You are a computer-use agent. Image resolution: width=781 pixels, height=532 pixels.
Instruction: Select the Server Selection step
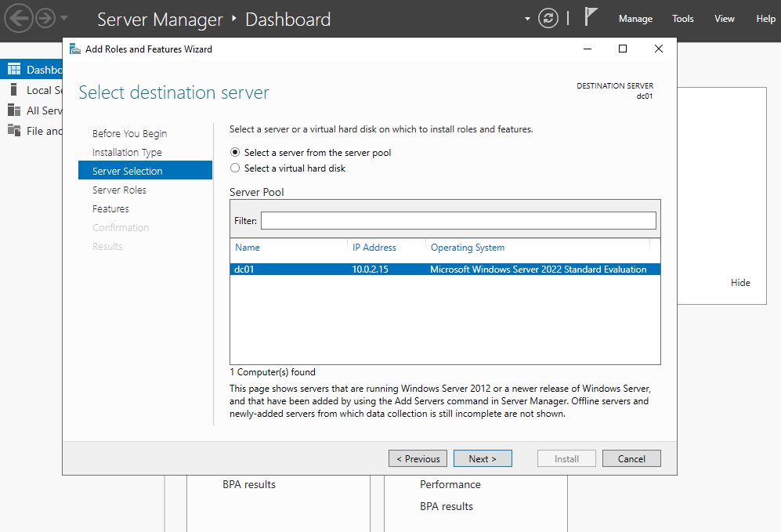145,170
